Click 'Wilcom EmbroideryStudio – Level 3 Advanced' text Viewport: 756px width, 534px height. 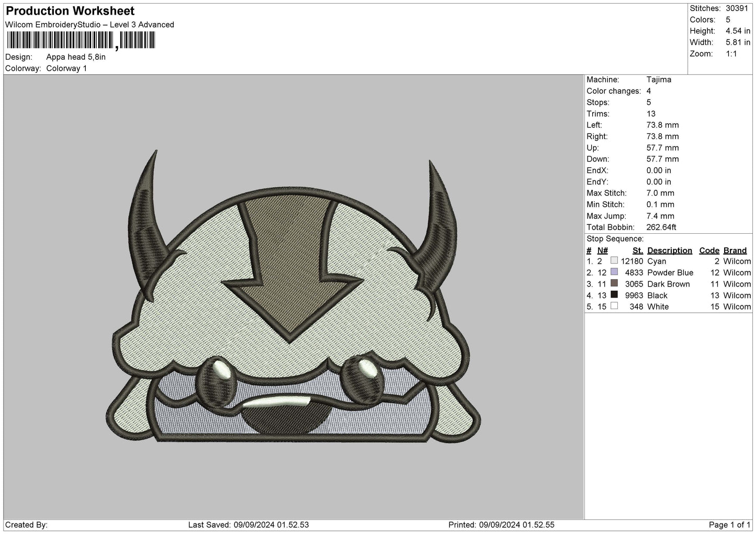(89, 25)
